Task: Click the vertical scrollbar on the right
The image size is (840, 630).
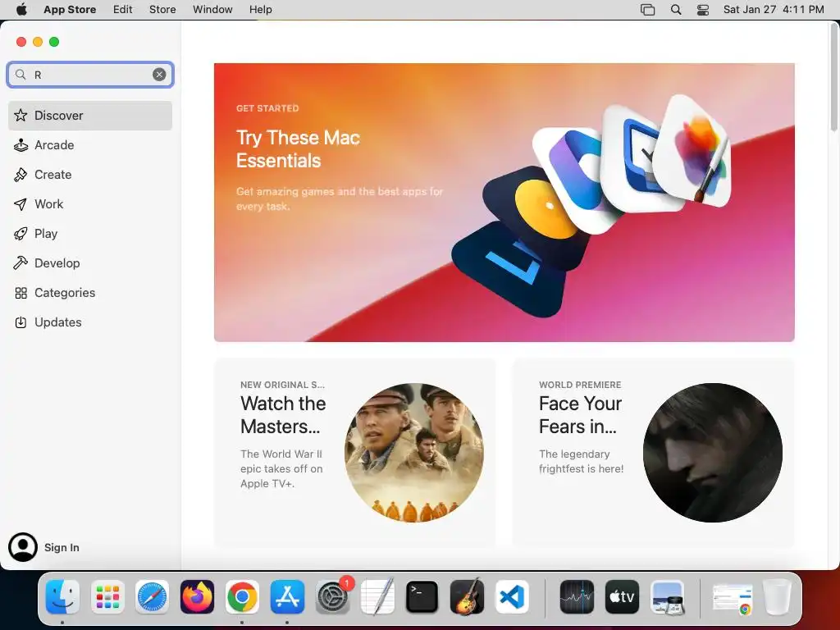Action: pos(834,78)
